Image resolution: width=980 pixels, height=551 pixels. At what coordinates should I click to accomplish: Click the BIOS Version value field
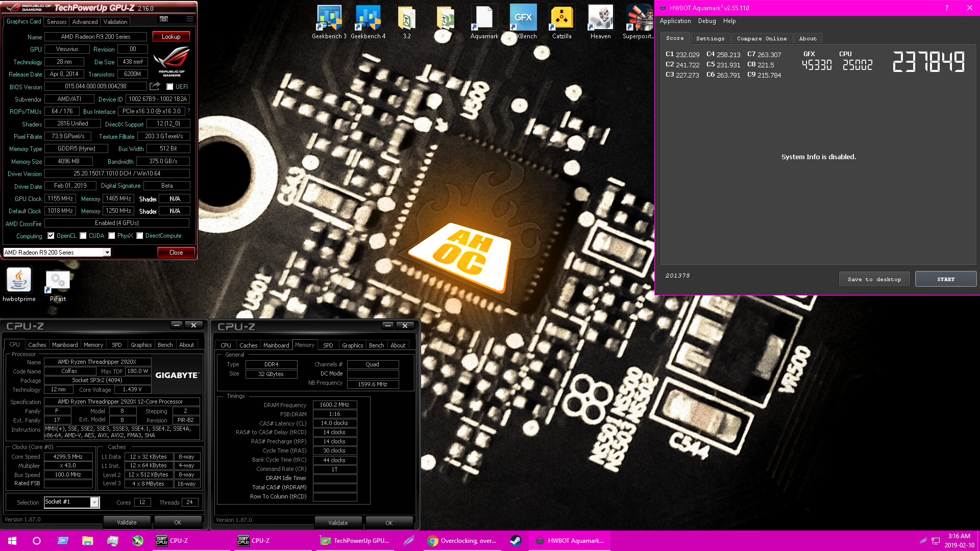(95, 86)
